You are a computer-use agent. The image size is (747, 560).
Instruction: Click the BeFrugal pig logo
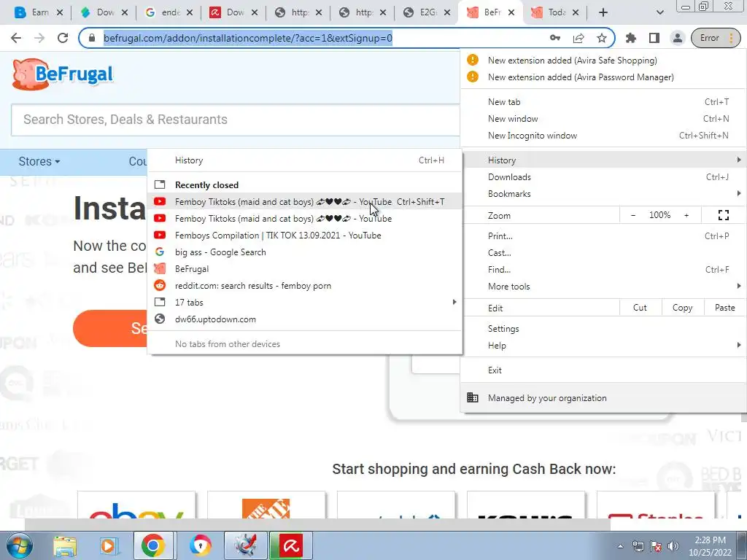63,74
